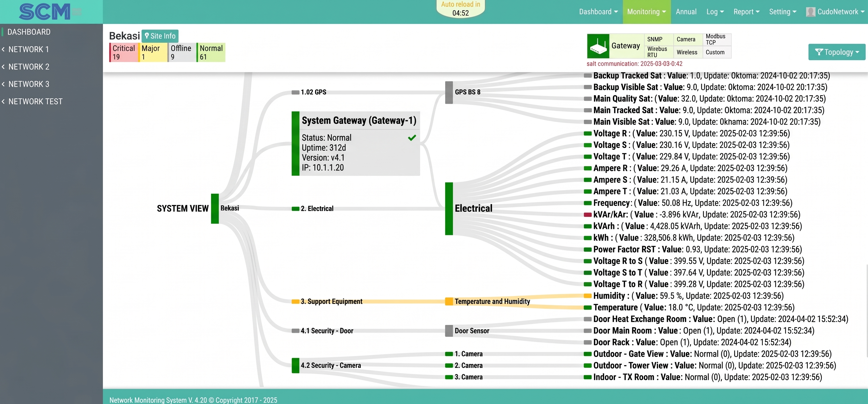
Task: Click the grey Door Sensor node bar
Action: coord(449,331)
